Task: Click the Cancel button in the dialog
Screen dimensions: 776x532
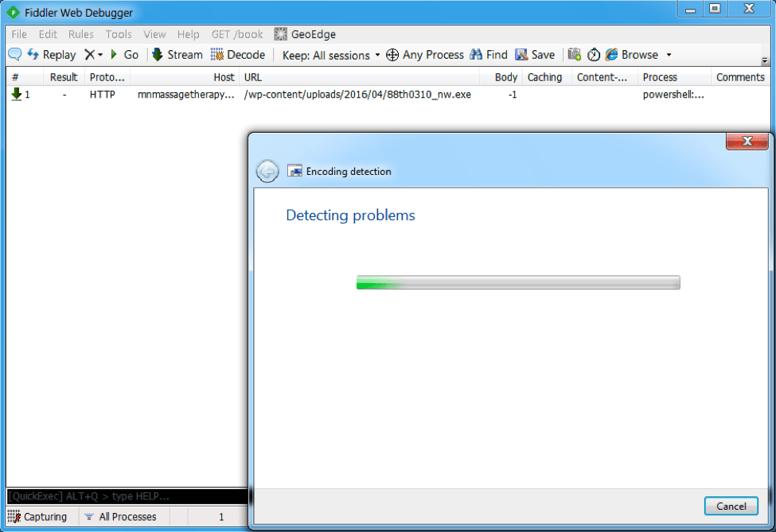Action: (731, 506)
